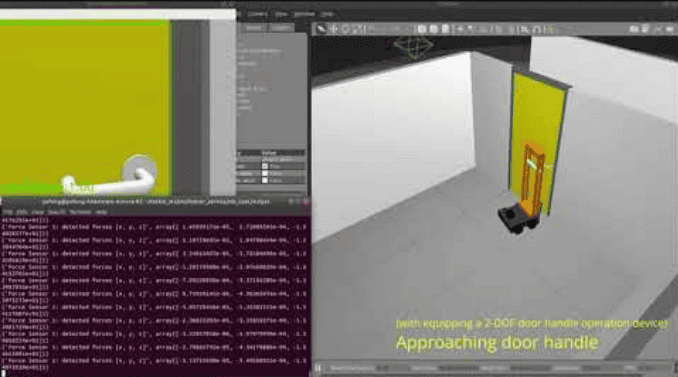Screen dimensions: 678x377
Task: Activate the rotate mode tool
Action: (346, 29)
